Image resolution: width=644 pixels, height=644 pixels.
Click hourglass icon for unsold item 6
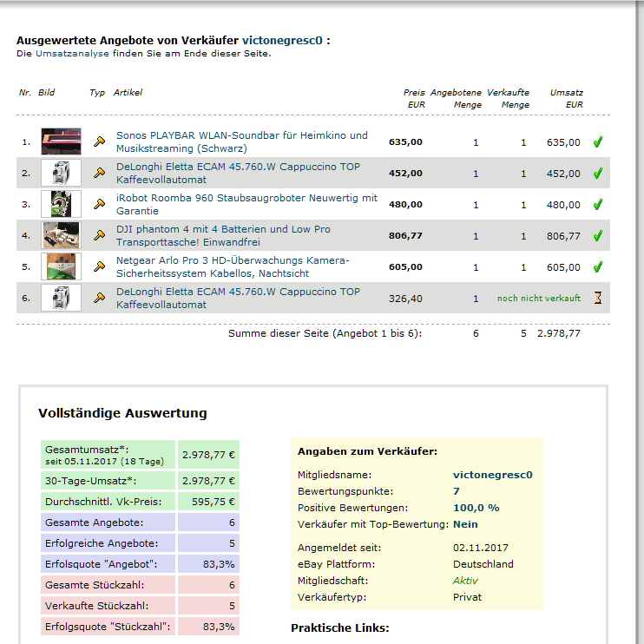pyautogui.click(x=598, y=298)
